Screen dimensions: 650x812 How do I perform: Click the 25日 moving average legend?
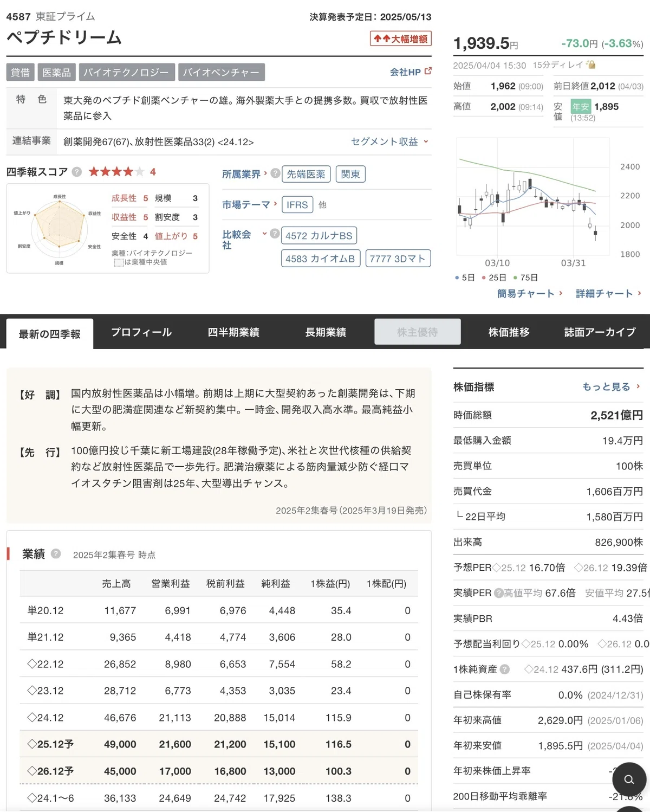493,278
